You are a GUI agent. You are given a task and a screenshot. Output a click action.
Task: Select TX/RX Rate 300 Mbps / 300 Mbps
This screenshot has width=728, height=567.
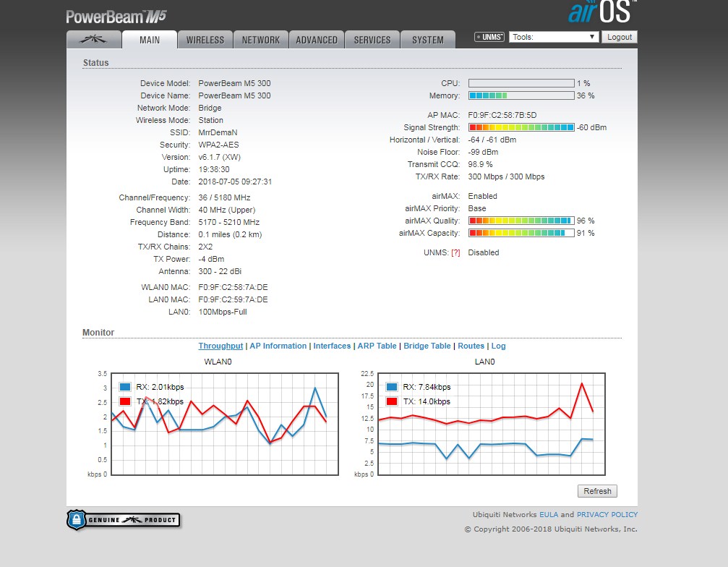(x=507, y=176)
